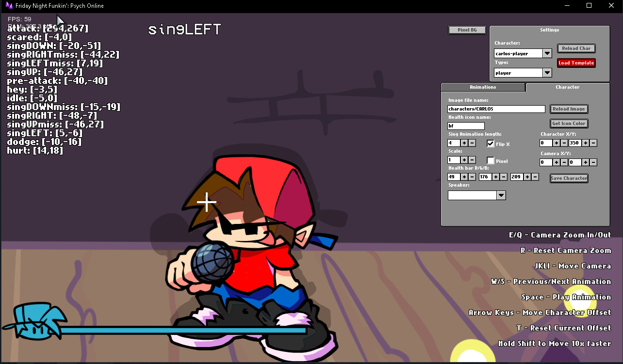Viewport: 623px width, 364px height.
Task: Click the health bar green value field
Action: click(485, 177)
